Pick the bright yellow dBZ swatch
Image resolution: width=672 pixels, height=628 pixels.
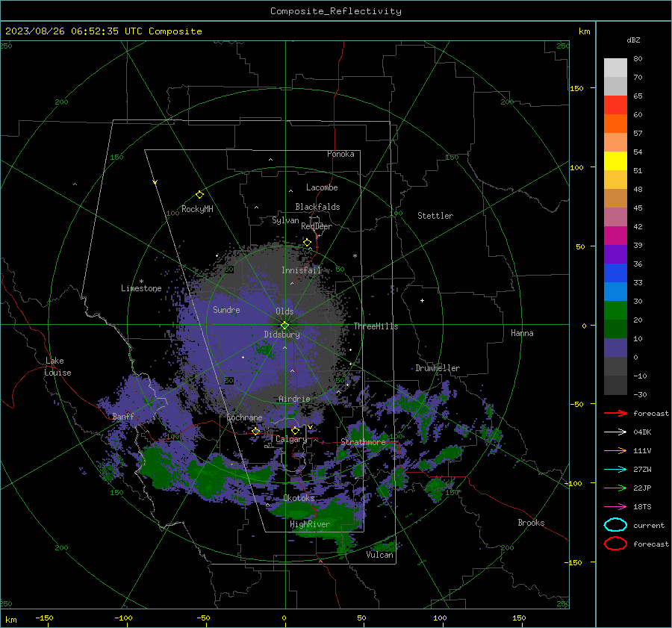pos(615,161)
